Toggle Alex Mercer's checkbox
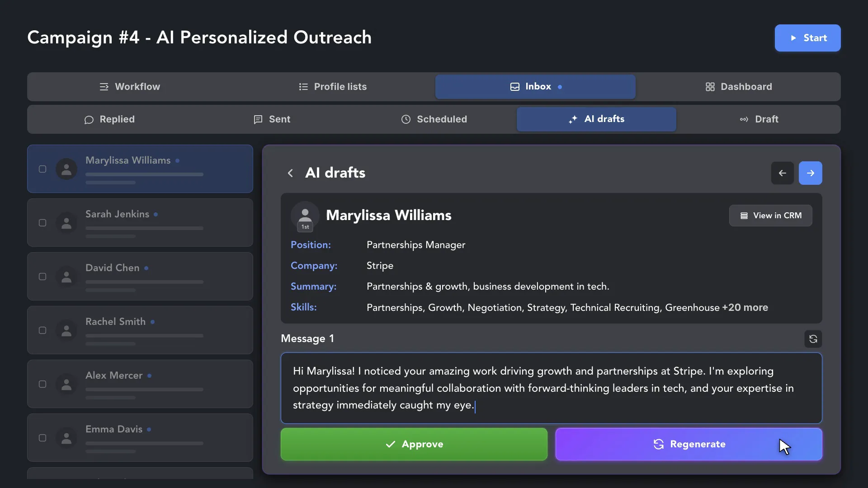This screenshot has height=488, width=868. (x=42, y=384)
